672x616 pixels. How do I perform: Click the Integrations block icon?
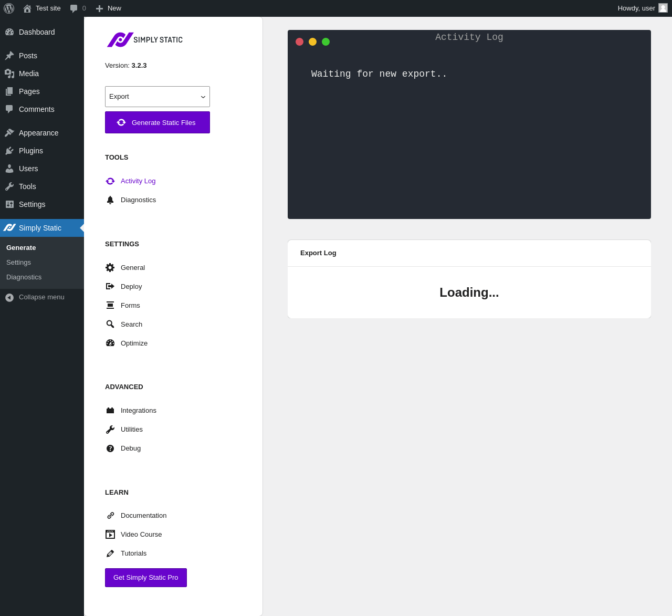(x=110, y=411)
